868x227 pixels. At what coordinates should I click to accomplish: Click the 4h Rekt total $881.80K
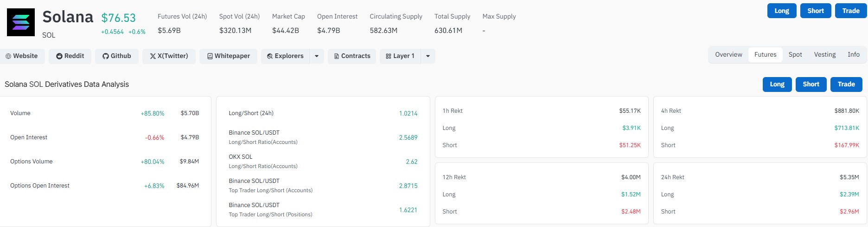847,111
